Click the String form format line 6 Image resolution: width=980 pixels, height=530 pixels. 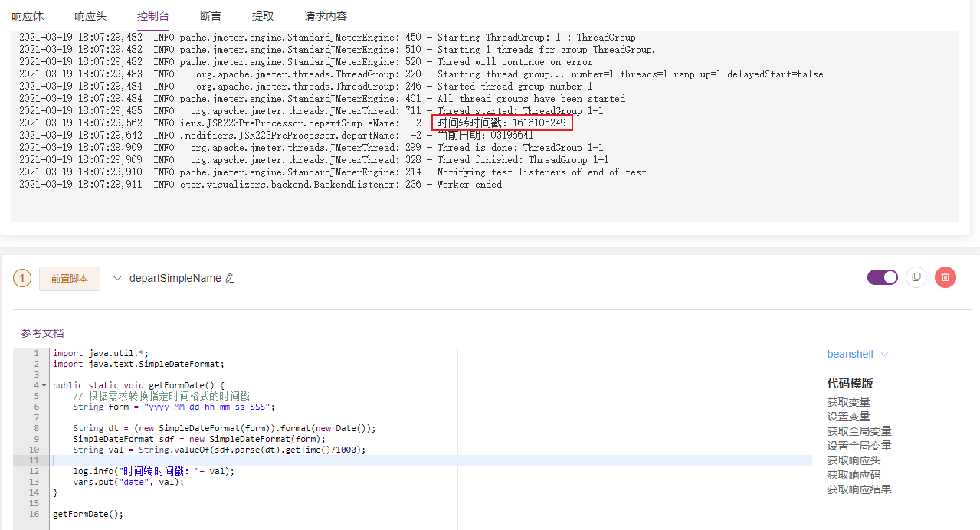pos(174,407)
